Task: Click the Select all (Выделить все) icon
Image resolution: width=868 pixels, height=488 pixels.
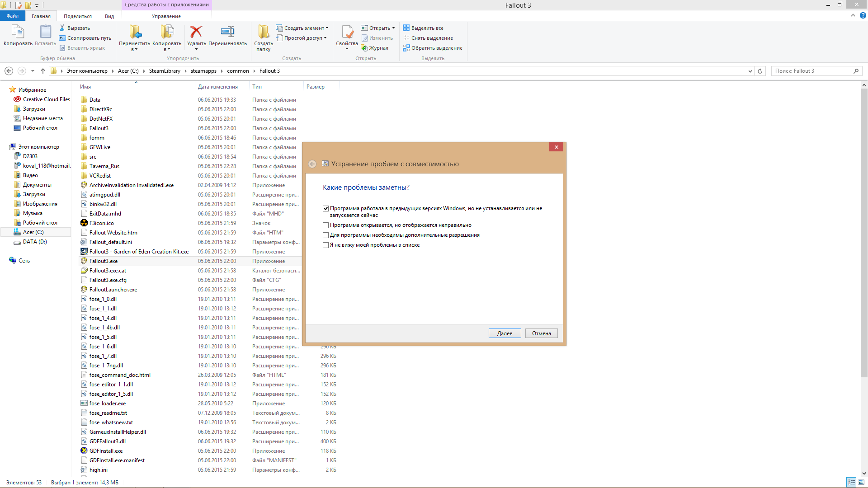Action: click(x=406, y=28)
